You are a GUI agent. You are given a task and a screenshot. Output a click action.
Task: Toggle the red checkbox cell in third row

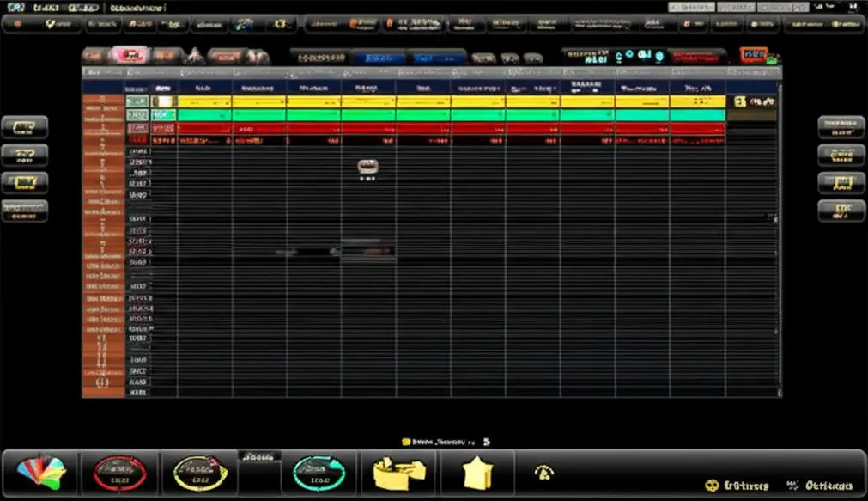pyautogui.click(x=137, y=128)
